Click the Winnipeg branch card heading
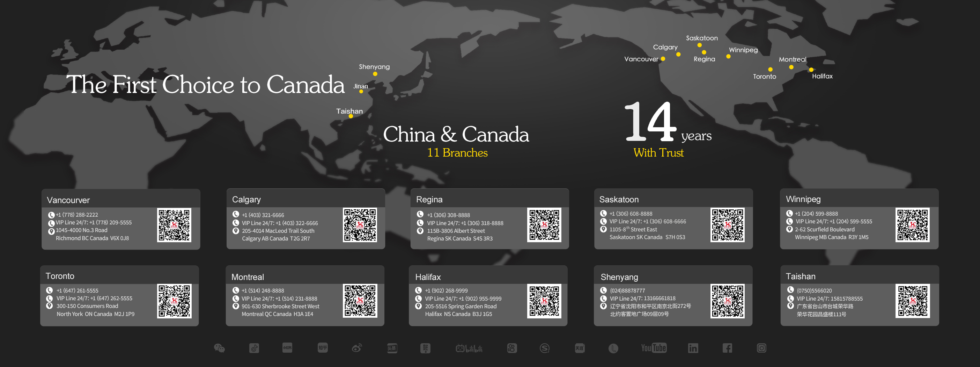 (x=803, y=199)
